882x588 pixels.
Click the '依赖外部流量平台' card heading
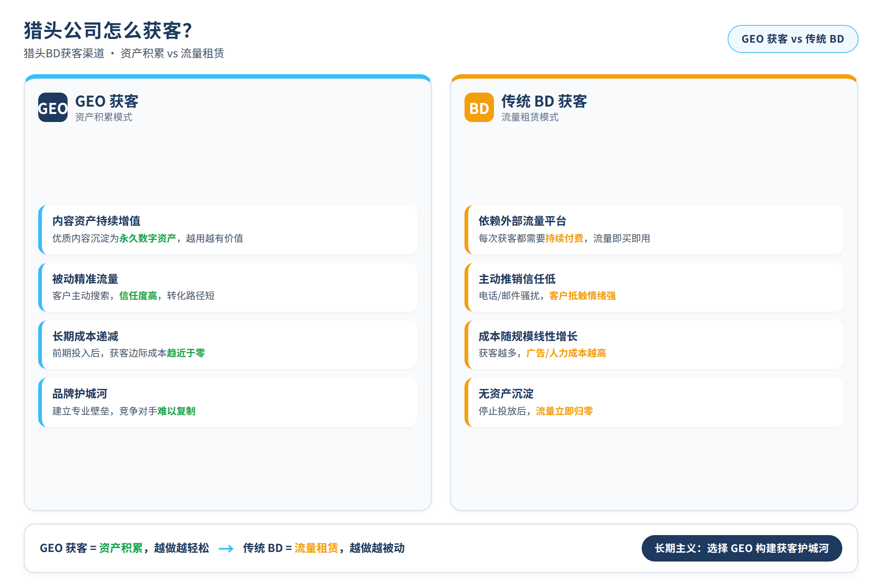[x=522, y=221]
